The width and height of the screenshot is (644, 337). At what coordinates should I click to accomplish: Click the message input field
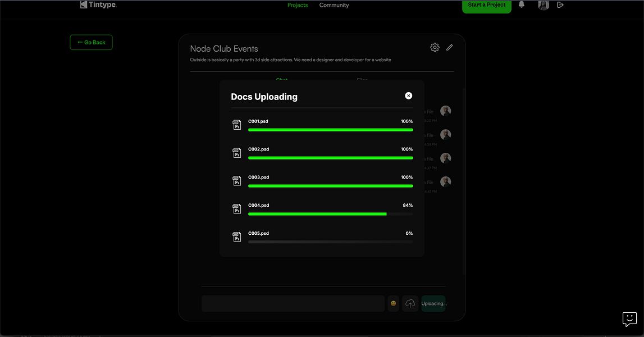point(293,303)
